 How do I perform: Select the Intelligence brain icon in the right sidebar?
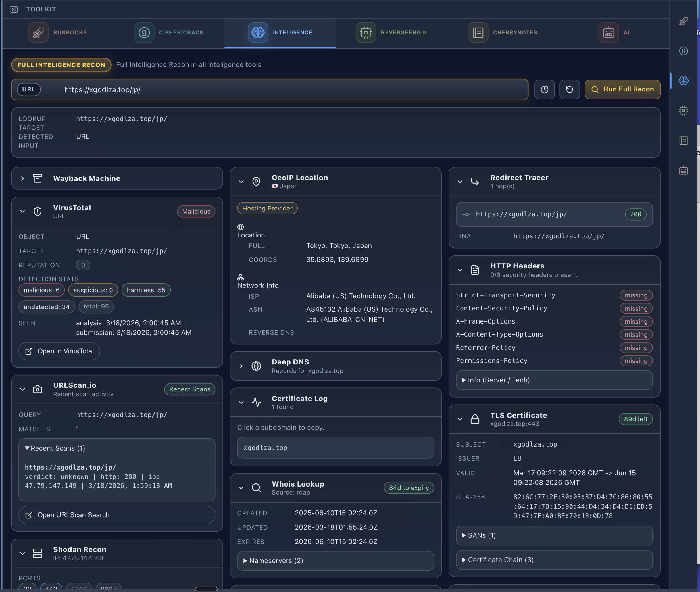[683, 81]
